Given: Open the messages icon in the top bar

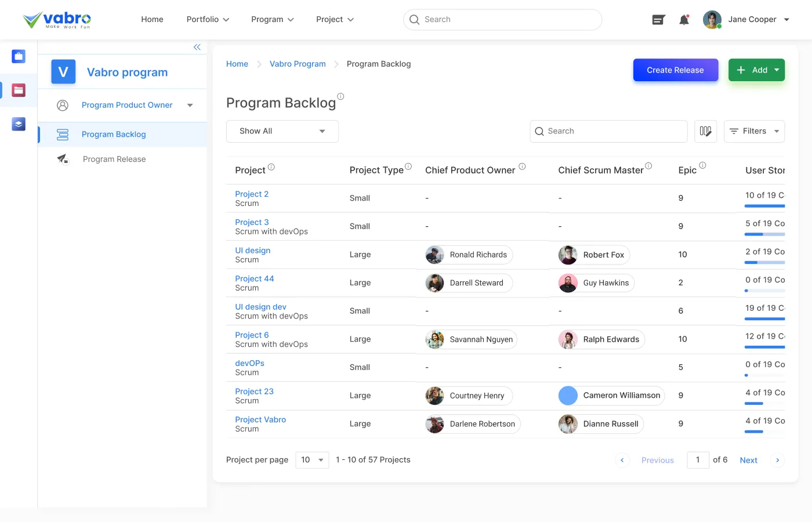Looking at the screenshot, I should click(x=658, y=19).
